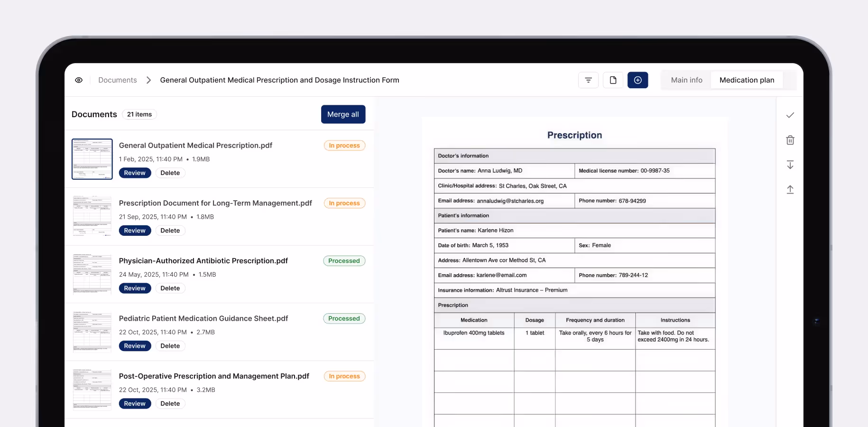
Task: Review Pediatric Patient Medication Guidance Sheet.pdf
Action: tap(135, 346)
